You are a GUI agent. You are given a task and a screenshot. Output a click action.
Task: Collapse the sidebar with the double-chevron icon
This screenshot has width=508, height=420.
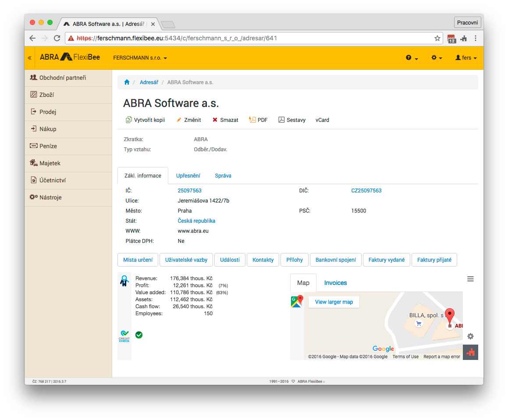point(29,58)
